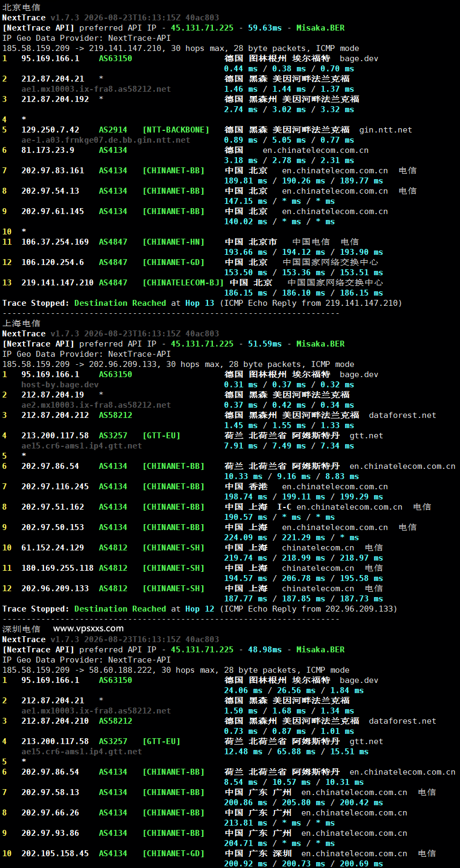The image size is (460, 868).
Task: Select the API latency "59.63ms"
Action: coord(265,28)
